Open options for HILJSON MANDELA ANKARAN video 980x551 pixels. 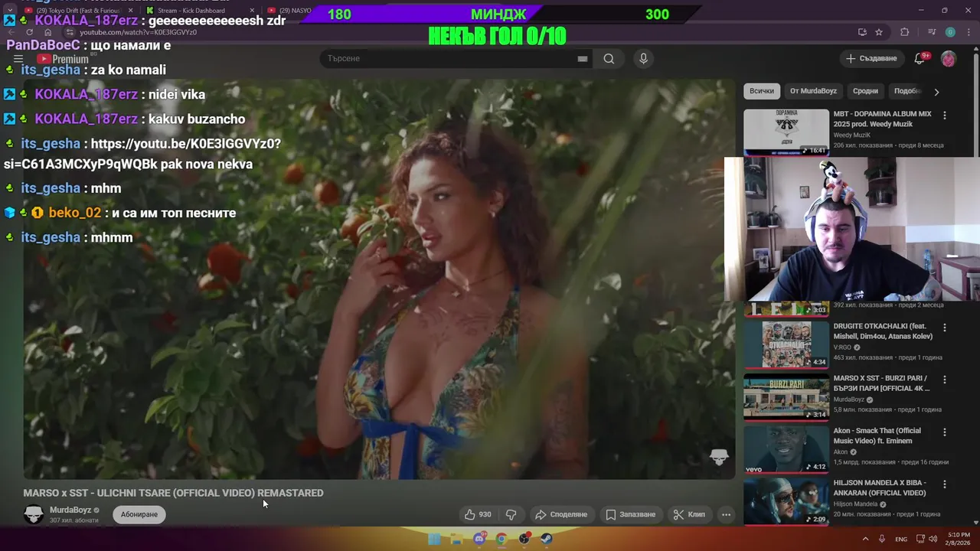coord(944,484)
